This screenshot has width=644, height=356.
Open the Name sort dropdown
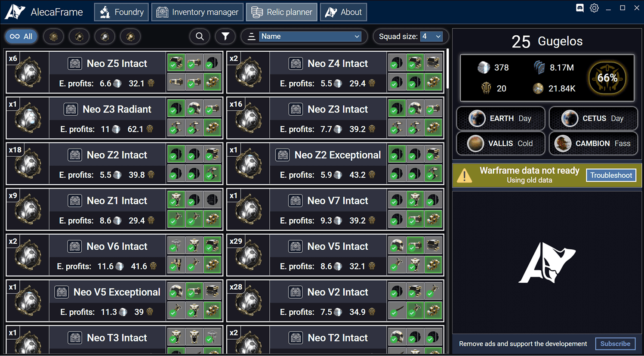[x=310, y=37]
